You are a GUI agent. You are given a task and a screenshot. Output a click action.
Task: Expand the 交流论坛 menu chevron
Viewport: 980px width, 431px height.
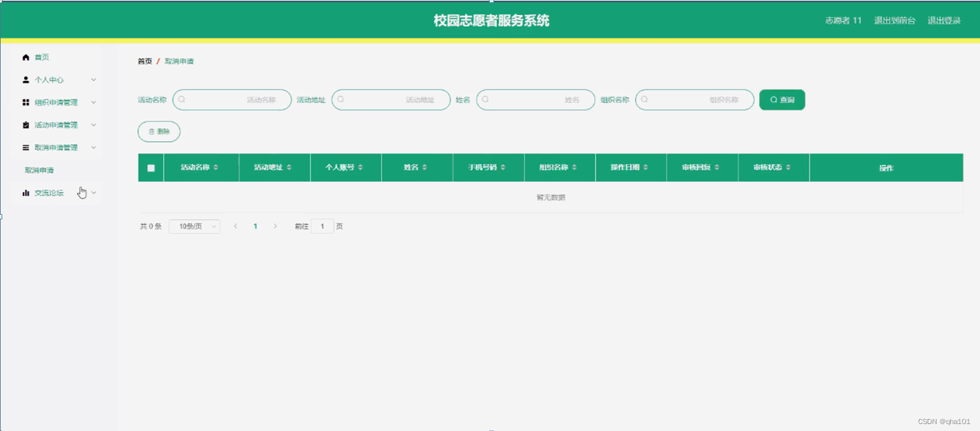click(93, 193)
